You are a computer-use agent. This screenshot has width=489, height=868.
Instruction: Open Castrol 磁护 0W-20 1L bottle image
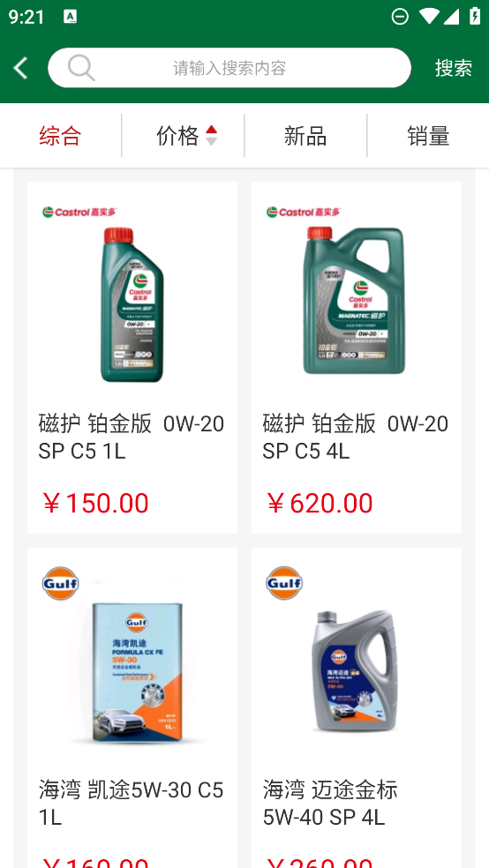click(132, 304)
